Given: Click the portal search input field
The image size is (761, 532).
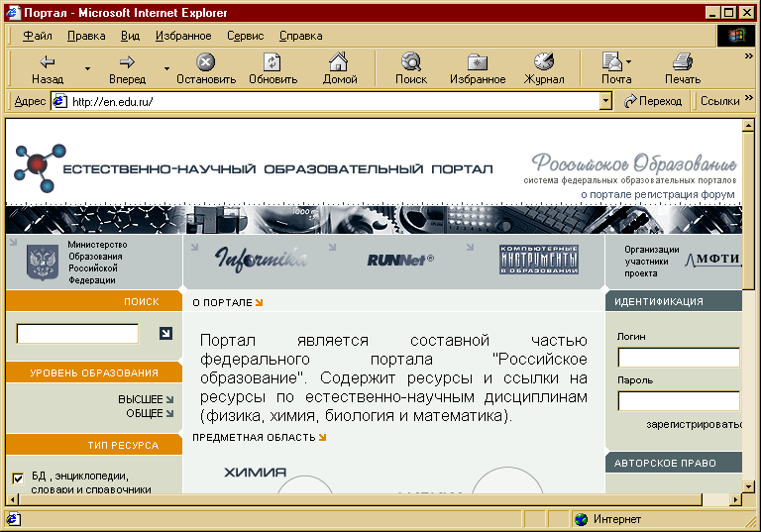Looking at the screenshot, I should tap(77, 334).
